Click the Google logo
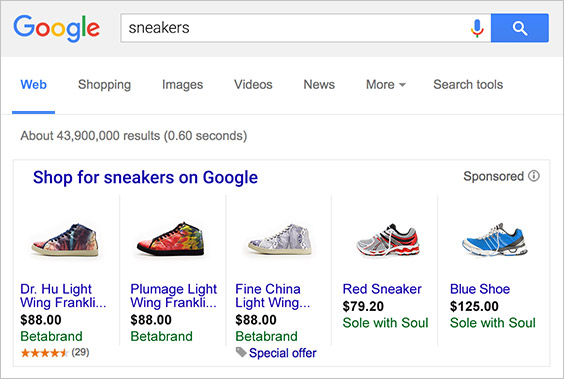Viewport: 564px width, 379px height. click(56, 28)
